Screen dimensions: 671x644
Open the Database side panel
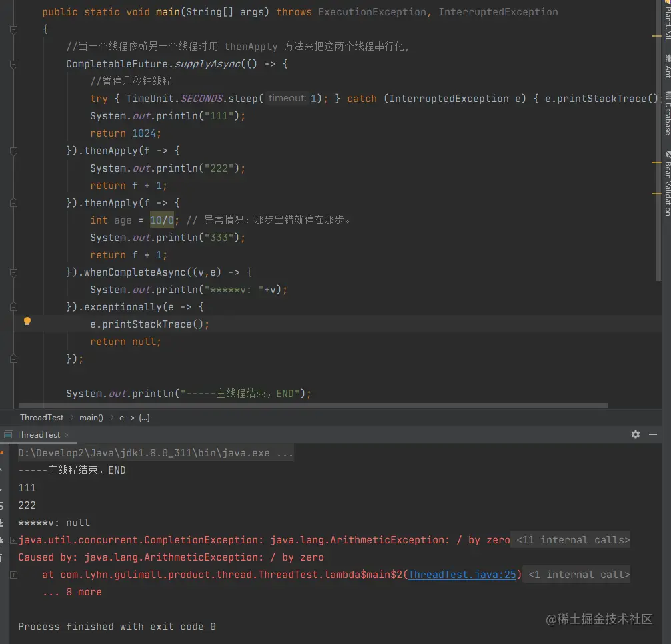[x=667, y=113]
